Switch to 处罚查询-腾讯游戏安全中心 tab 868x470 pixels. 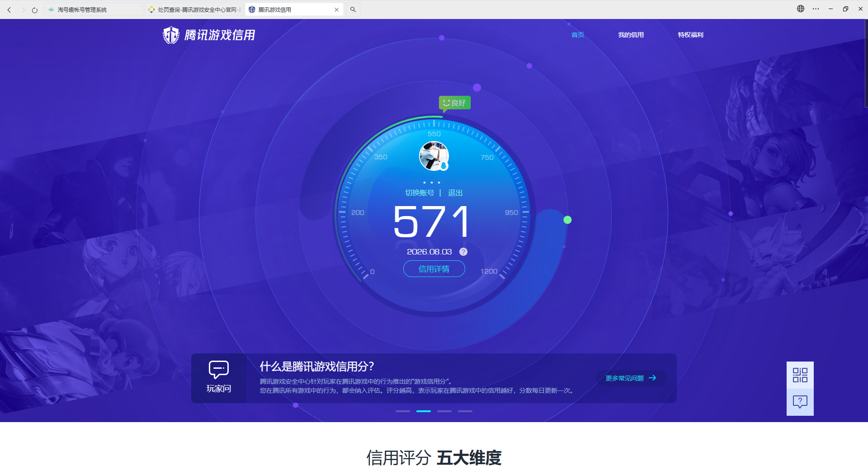(194, 9)
